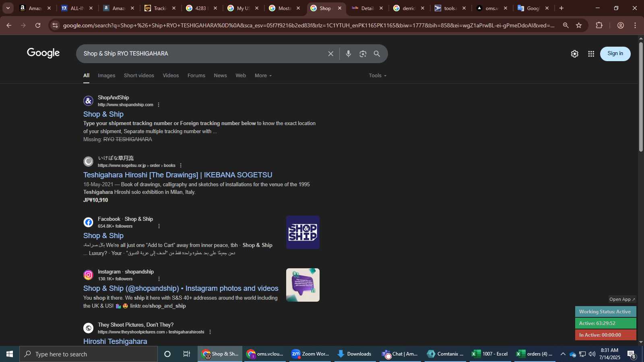Expand the tab search dropdown arrow
The height and width of the screenshot is (362, 644).
(8, 8)
